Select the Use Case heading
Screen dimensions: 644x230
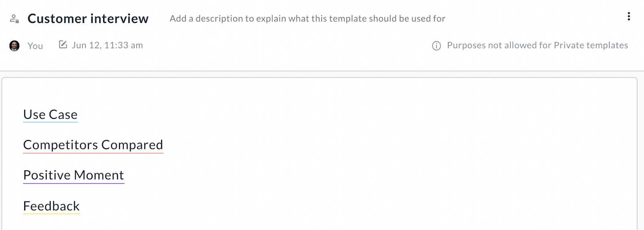(50, 114)
